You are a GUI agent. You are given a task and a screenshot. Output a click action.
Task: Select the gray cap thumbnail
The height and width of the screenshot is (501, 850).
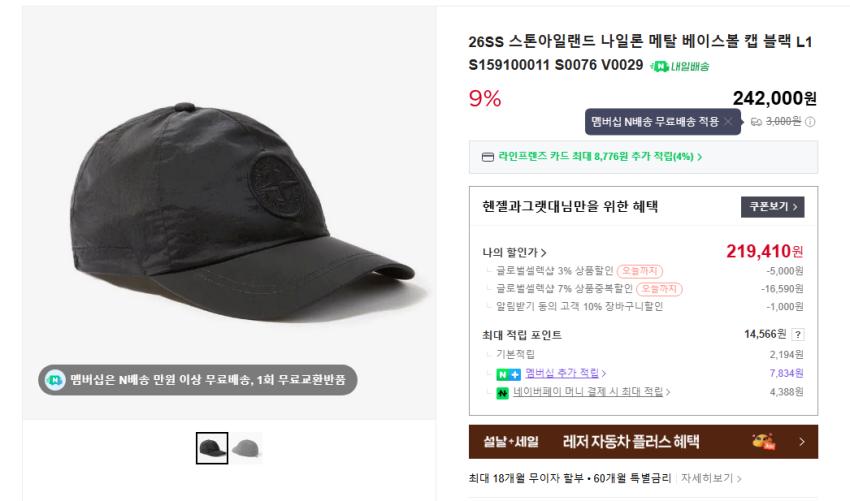[x=247, y=448]
